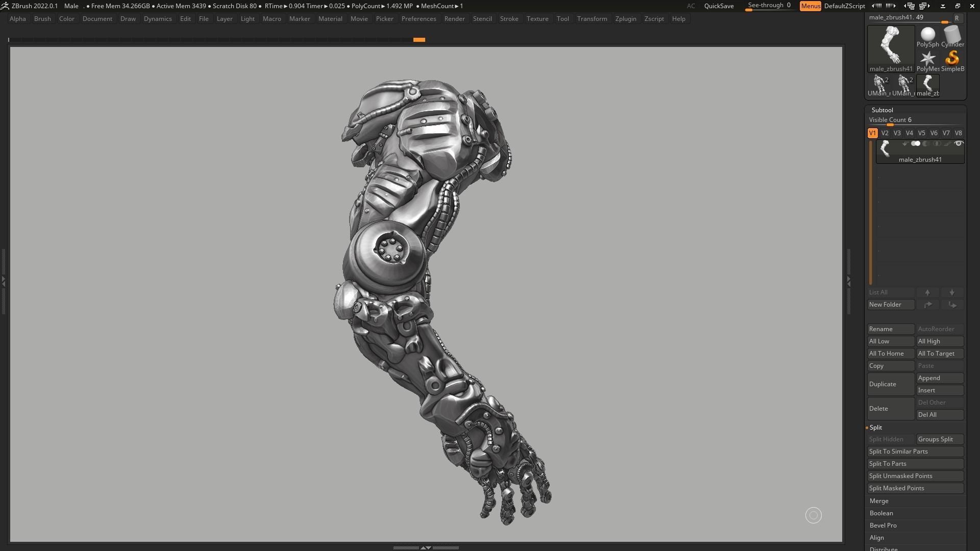Select the male_zbrush41 subtool row
The height and width of the screenshot is (551, 980).
pyautogui.click(x=920, y=152)
